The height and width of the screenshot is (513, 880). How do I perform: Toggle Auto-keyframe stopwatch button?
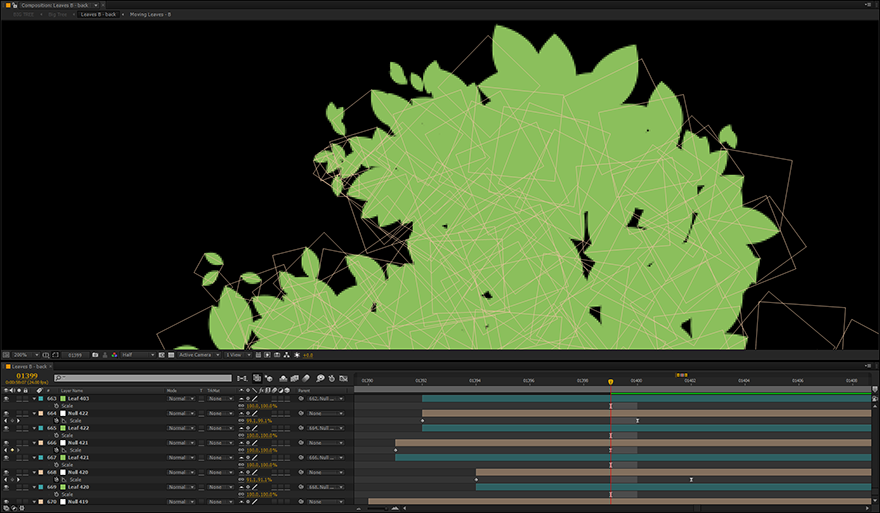click(332, 378)
